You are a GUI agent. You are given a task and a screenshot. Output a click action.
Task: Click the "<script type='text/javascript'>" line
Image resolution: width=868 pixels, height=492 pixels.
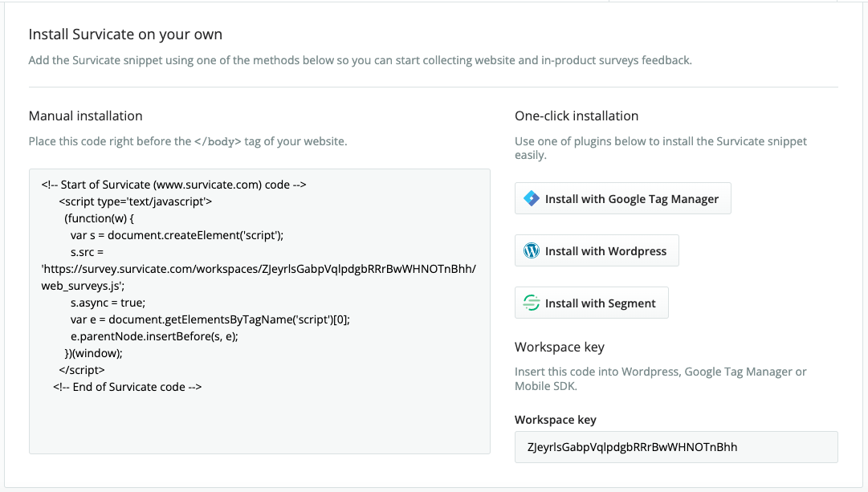pos(136,201)
